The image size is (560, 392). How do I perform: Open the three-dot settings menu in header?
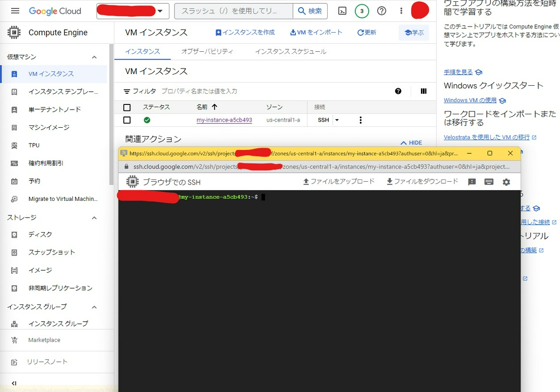point(401,11)
